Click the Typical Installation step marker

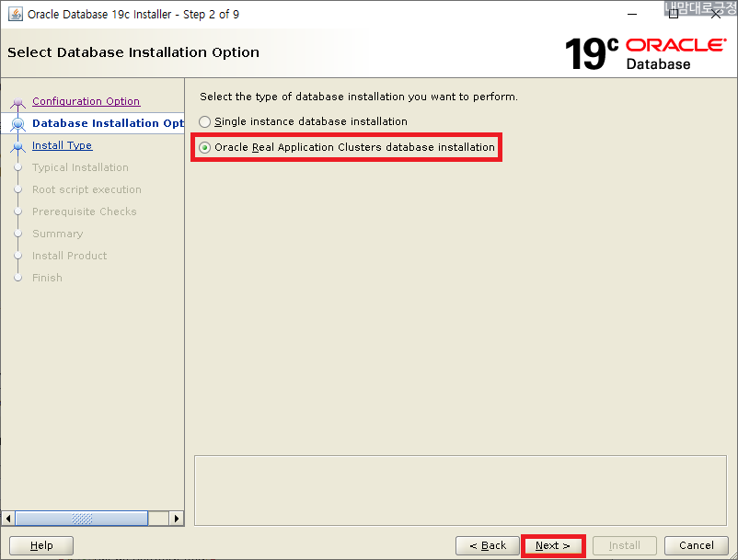17,167
